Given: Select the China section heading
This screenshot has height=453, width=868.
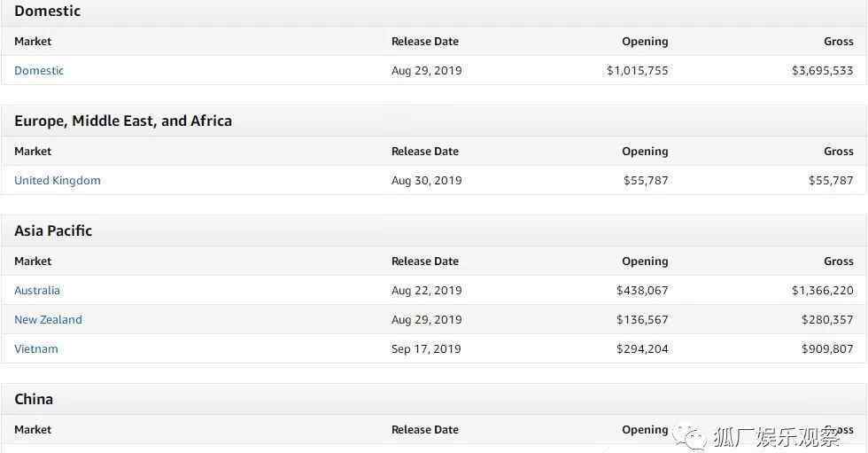Looking at the screenshot, I should click(x=34, y=400).
